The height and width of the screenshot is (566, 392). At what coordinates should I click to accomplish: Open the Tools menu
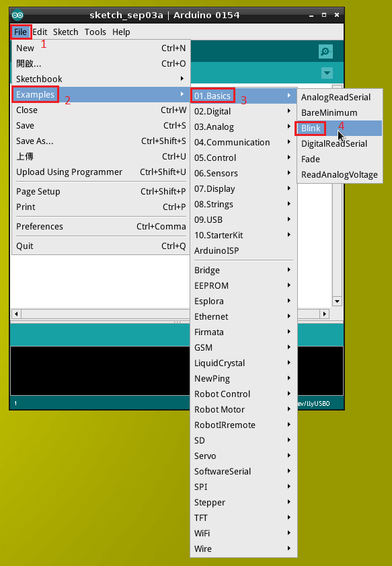pos(95,32)
